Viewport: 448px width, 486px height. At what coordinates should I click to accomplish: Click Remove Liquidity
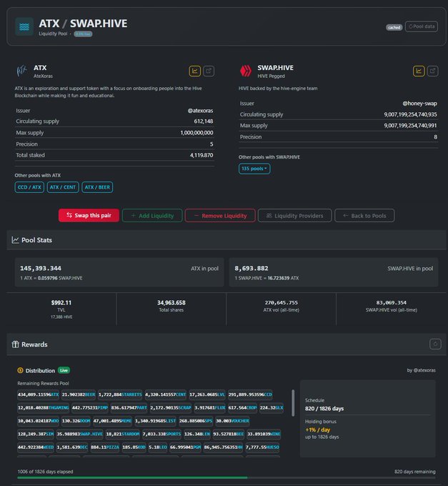220,215
